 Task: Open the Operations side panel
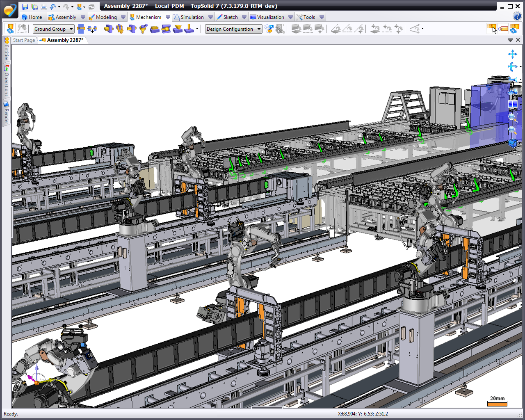[x=6, y=81]
